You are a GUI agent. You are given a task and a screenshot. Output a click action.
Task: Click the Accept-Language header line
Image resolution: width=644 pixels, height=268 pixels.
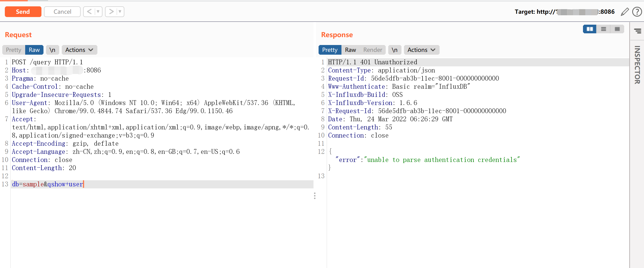126,152
